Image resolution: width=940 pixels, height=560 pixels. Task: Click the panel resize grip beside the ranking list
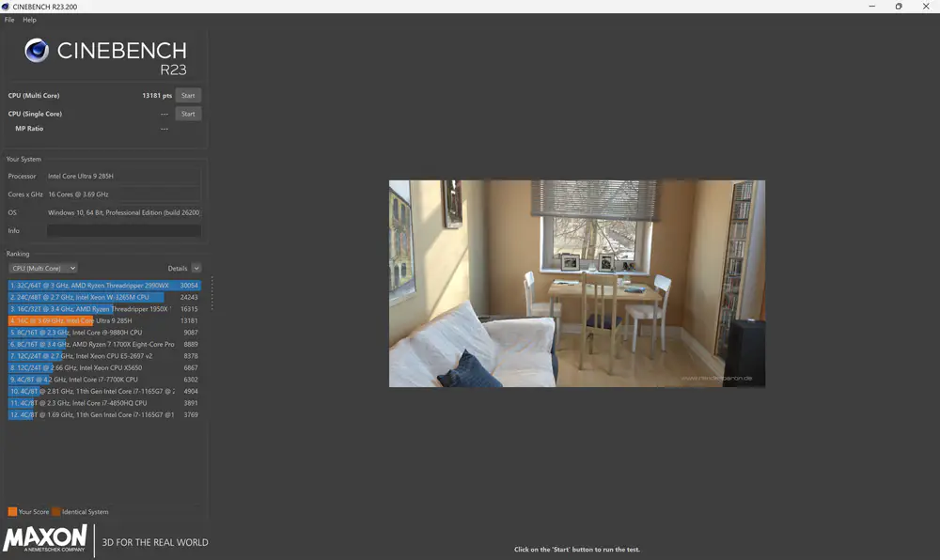(211, 292)
